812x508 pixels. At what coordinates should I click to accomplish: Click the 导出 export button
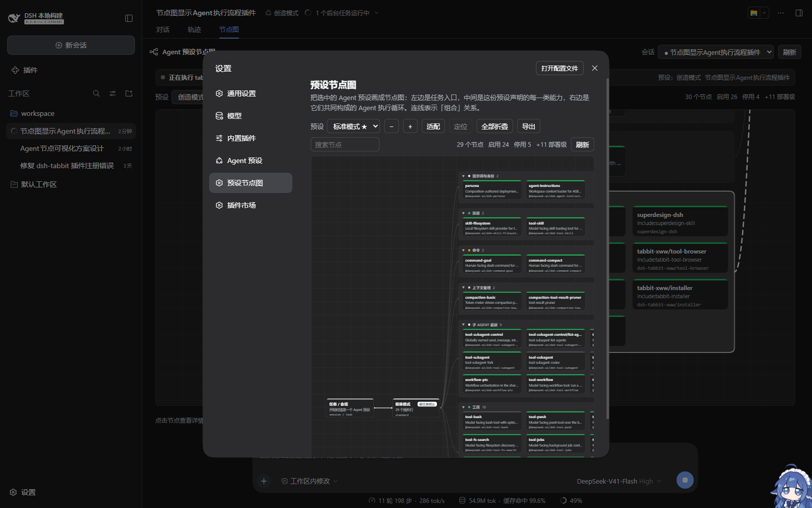pyautogui.click(x=529, y=126)
